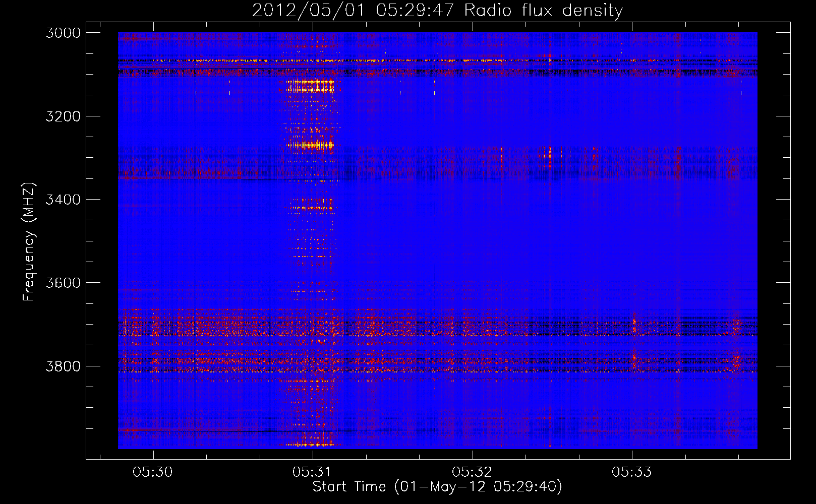The height and width of the screenshot is (504, 816).
Task: Click the 05:32 time axis label
Action: coord(472,472)
